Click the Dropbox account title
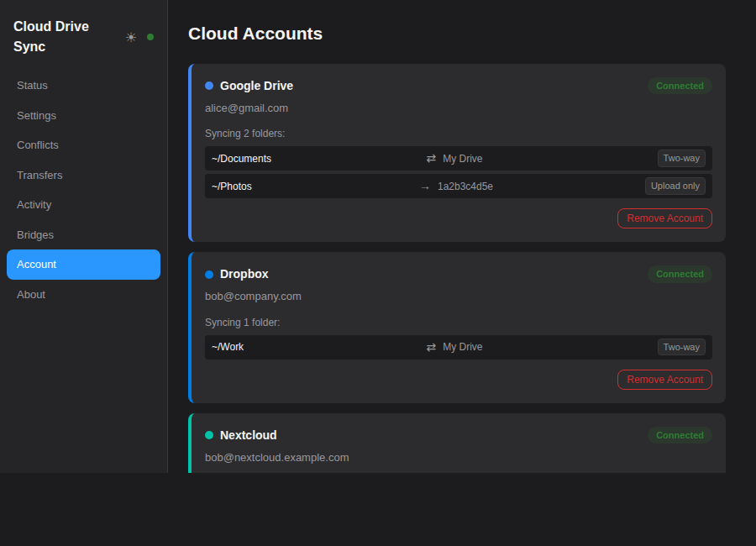This screenshot has width=756, height=546. (x=244, y=274)
